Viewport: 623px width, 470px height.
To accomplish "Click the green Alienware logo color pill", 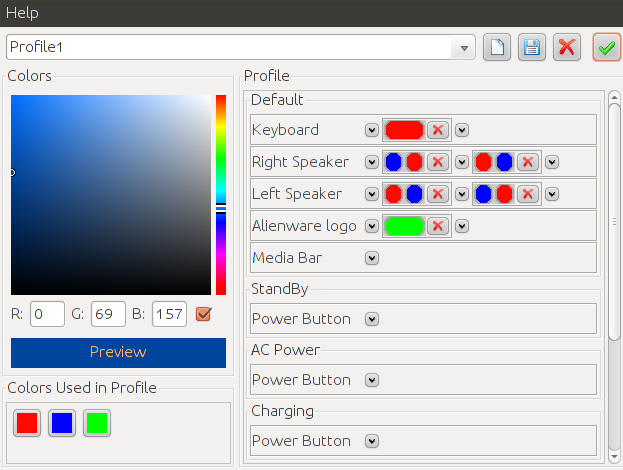I will pos(404,226).
